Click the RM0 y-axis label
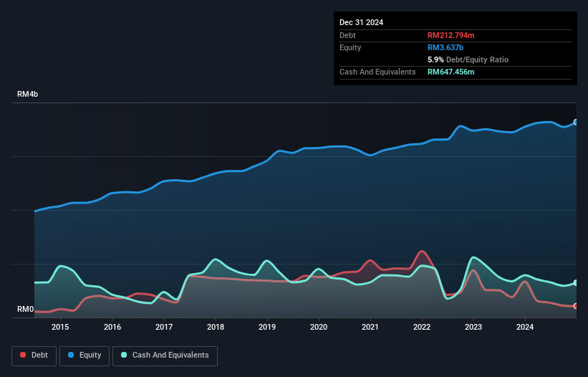Screen dimensions: 588x377 coord(26,310)
